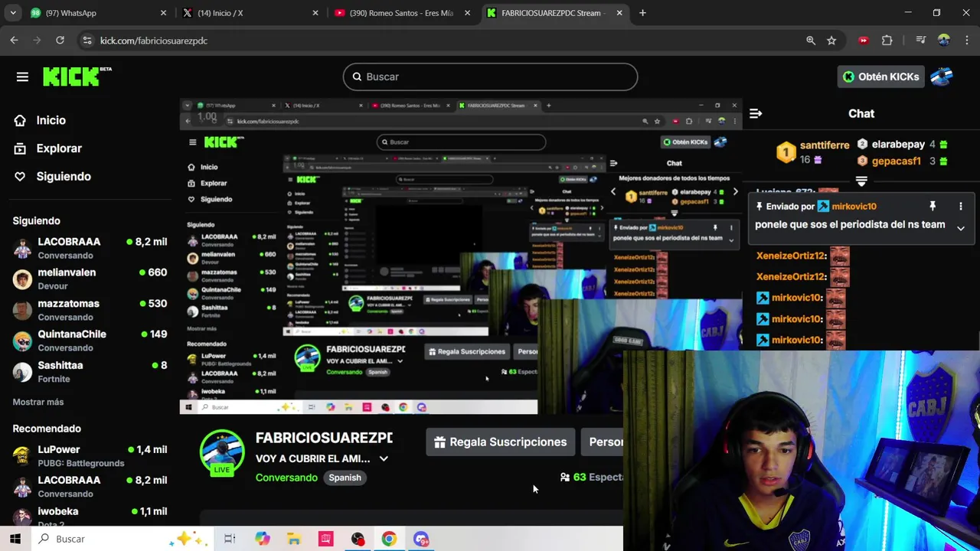Open the Kick user profile avatar menu
Image resolution: width=980 pixels, height=551 pixels.
coord(942,77)
